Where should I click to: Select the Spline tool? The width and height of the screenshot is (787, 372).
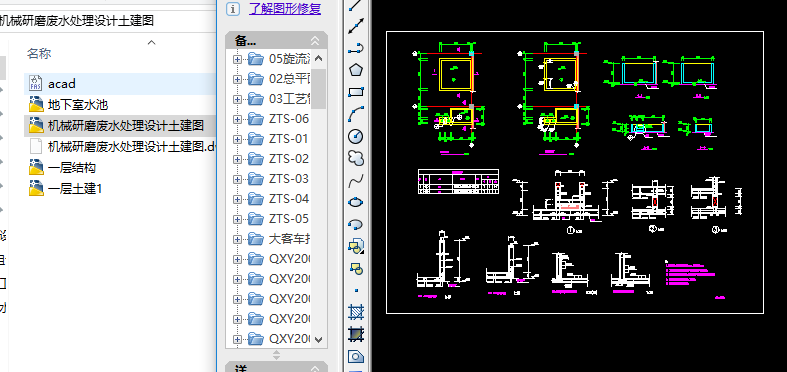(356, 180)
